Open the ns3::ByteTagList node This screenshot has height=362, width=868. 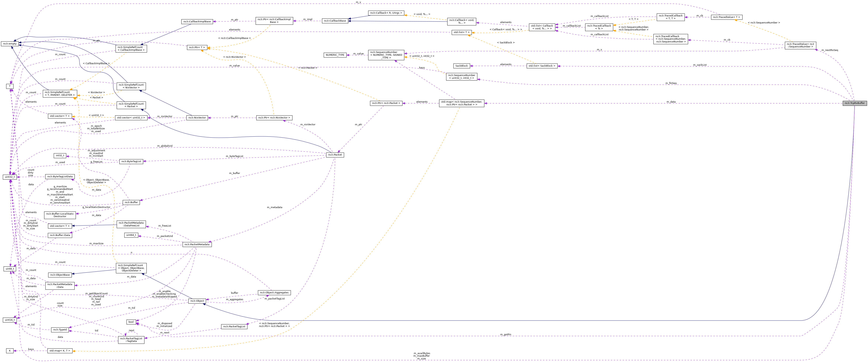(131, 162)
